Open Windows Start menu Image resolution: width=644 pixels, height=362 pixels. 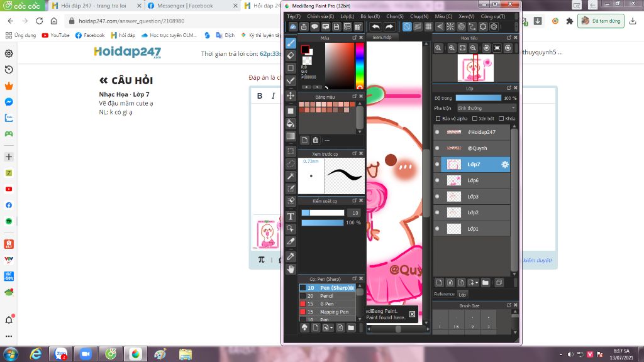click(x=10, y=354)
